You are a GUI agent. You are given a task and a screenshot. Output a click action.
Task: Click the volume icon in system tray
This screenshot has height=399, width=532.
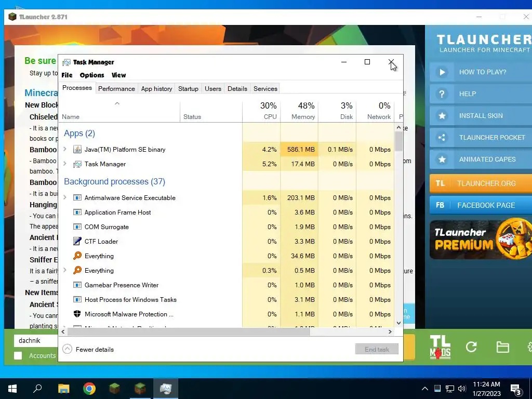pyautogui.click(x=461, y=389)
